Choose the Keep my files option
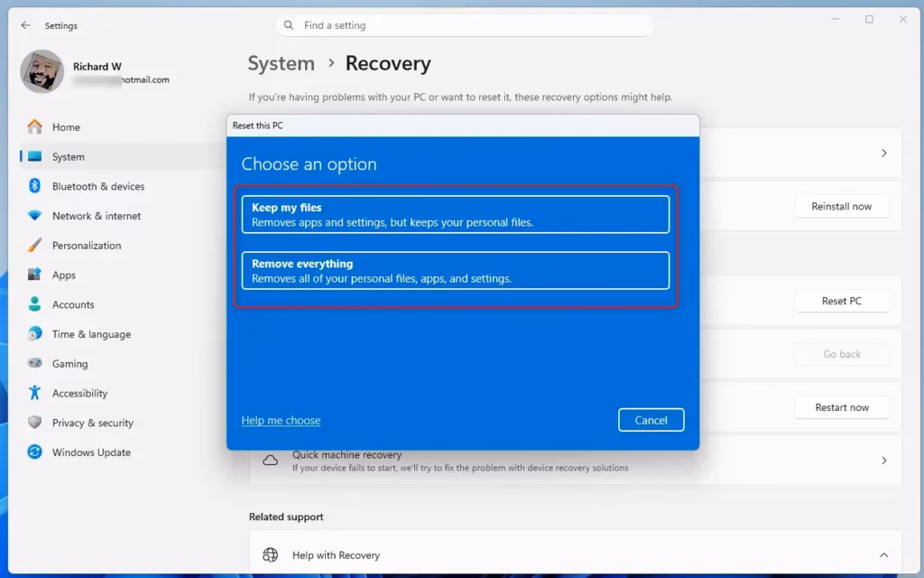The width and height of the screenshot is (924, 578). tap(456, 213)
